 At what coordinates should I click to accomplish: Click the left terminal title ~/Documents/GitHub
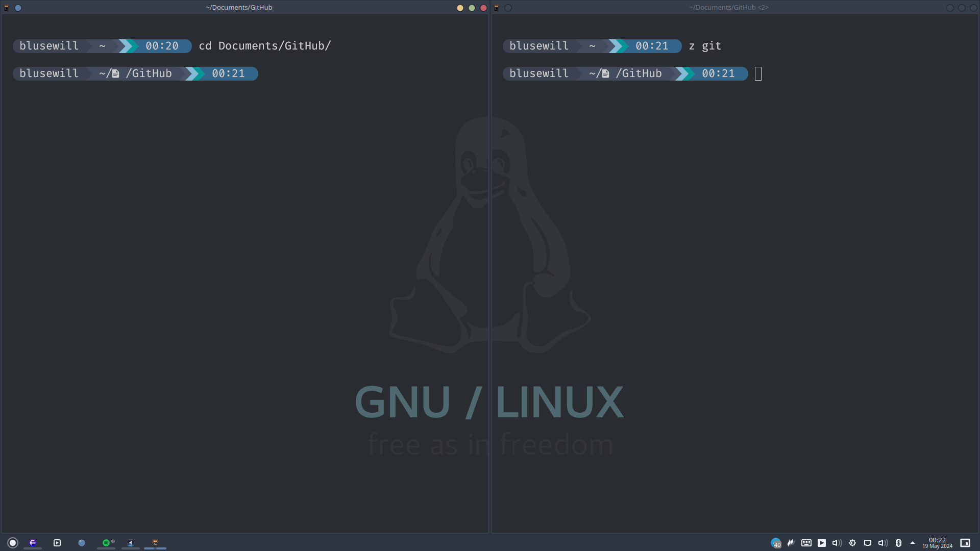pos(239,7)
